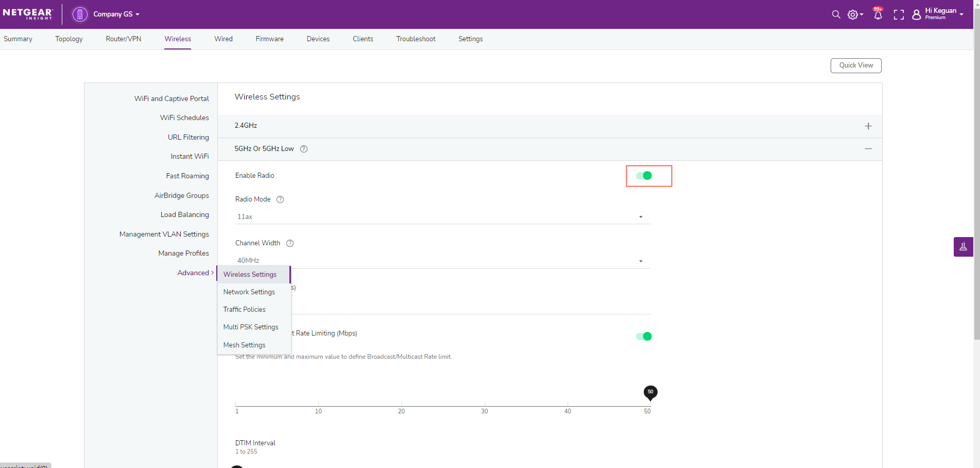Click the user profile icon
The height and width of the screenshot is (468, 980).
point(917,15)
